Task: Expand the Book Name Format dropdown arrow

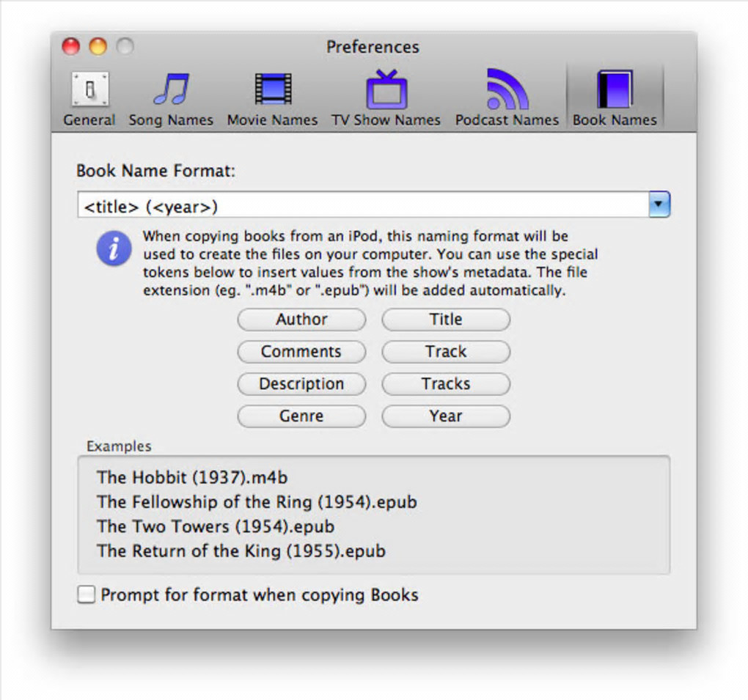Action: 659,205
